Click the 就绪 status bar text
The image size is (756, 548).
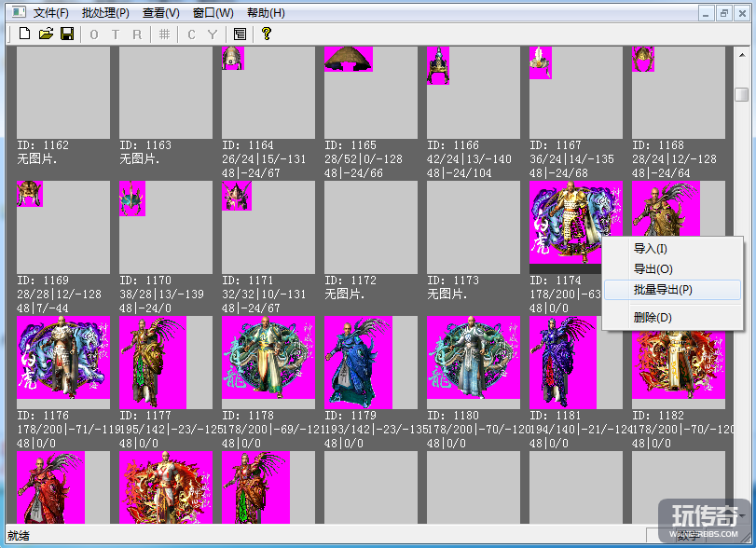(x=19, y=536)
